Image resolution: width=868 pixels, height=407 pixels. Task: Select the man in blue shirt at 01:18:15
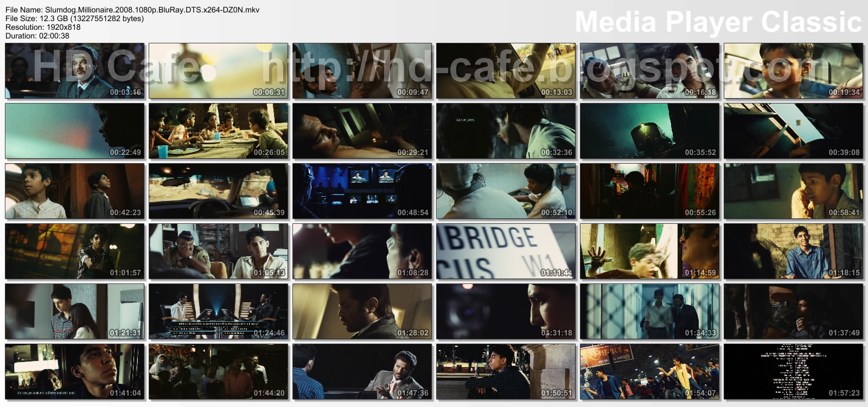tap(794, 251)
